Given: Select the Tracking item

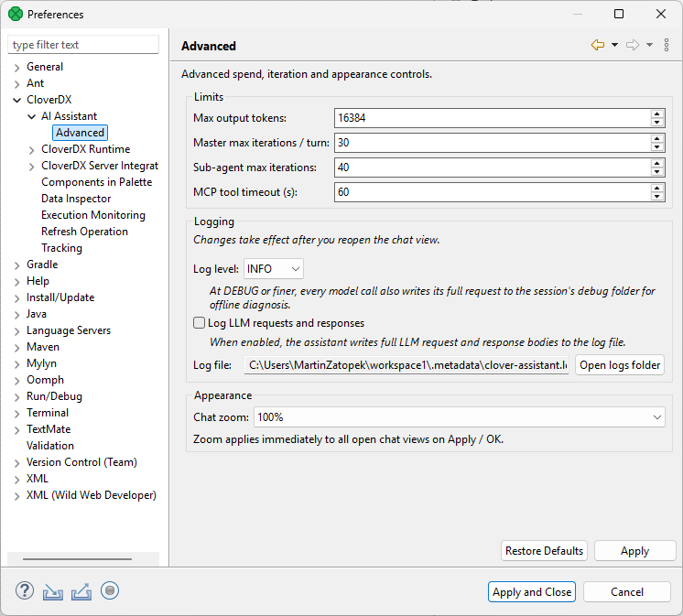Looking at the screenshot, I should coord(62,248).
